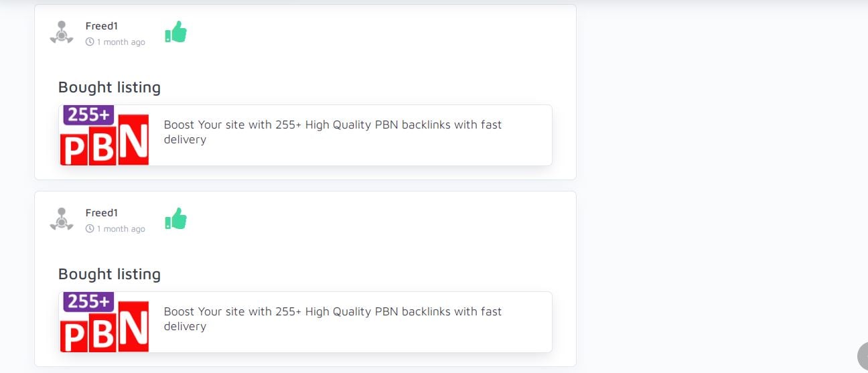Click the avatar icon on the second review
868x373 pixels.
pyautogui.click(x=62, y=219)
